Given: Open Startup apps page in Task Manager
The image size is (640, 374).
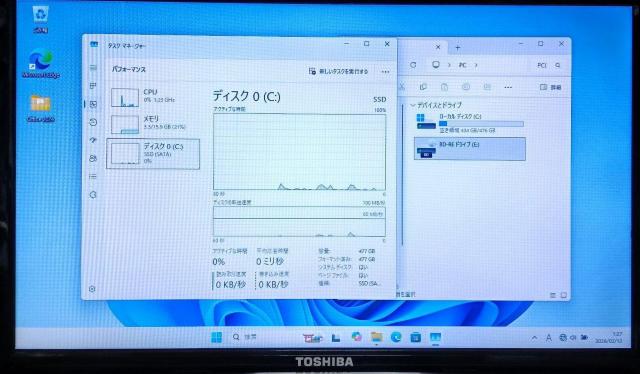Looking at the screenshot, I should (93, 140).
